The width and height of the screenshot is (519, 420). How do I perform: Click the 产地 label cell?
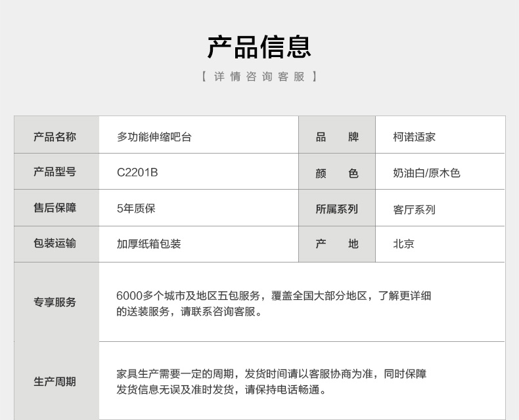click(x=337, y=244)
